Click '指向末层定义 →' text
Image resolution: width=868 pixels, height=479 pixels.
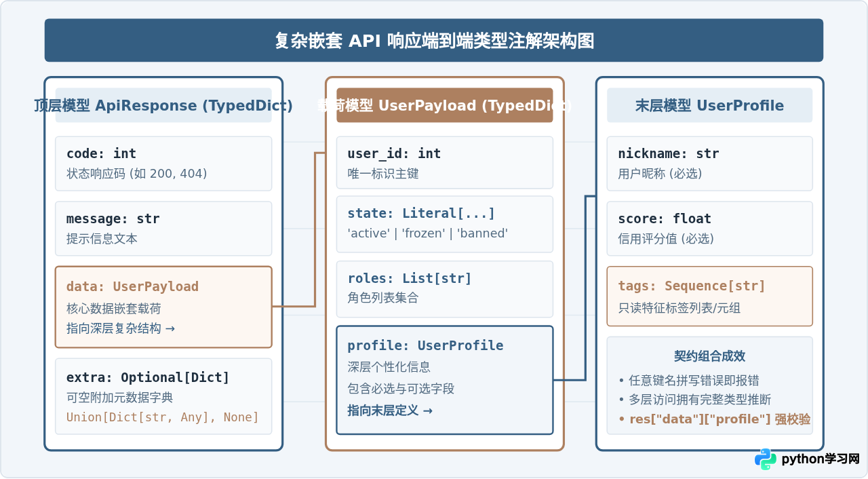coord(390,410)
